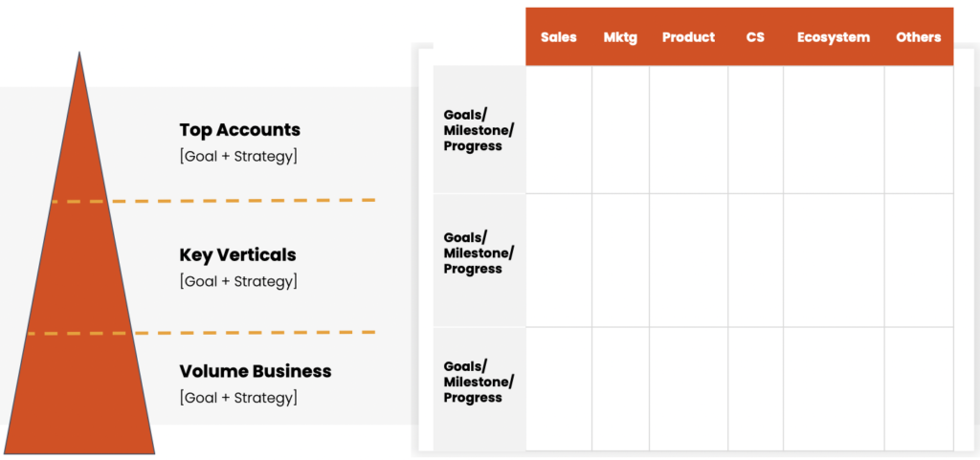980x460 pixels.
Task: Select the Mktg column header
Action: pyautogui.click(x=620, y=37)
